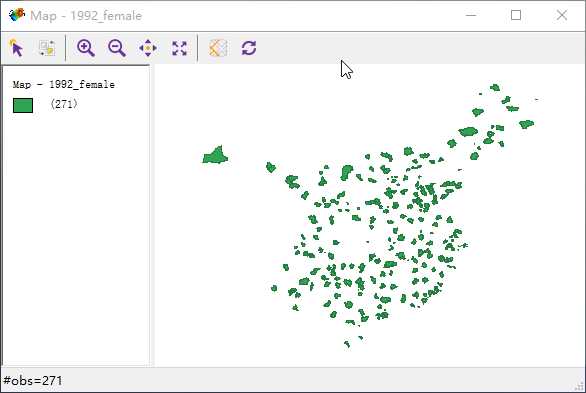Click the green legend color swatch
Image resolution: width=586 pixels, height=393 pixels.
click(23, 105)
